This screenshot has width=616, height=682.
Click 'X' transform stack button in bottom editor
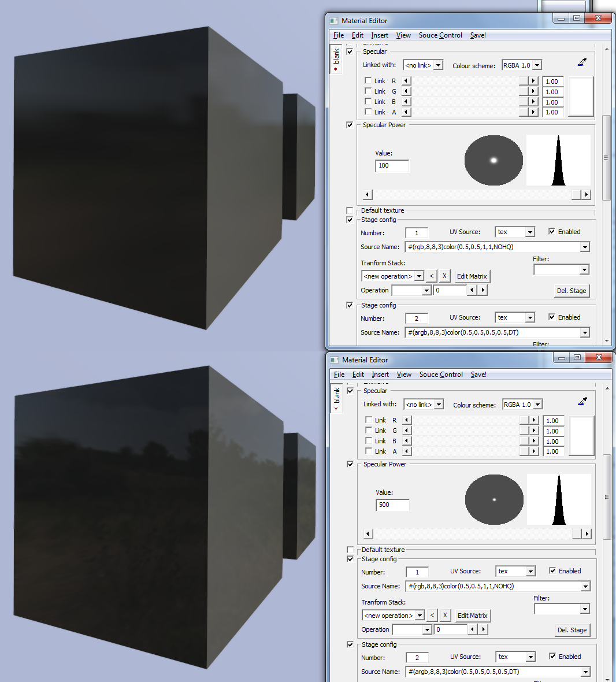pos(445,616)
